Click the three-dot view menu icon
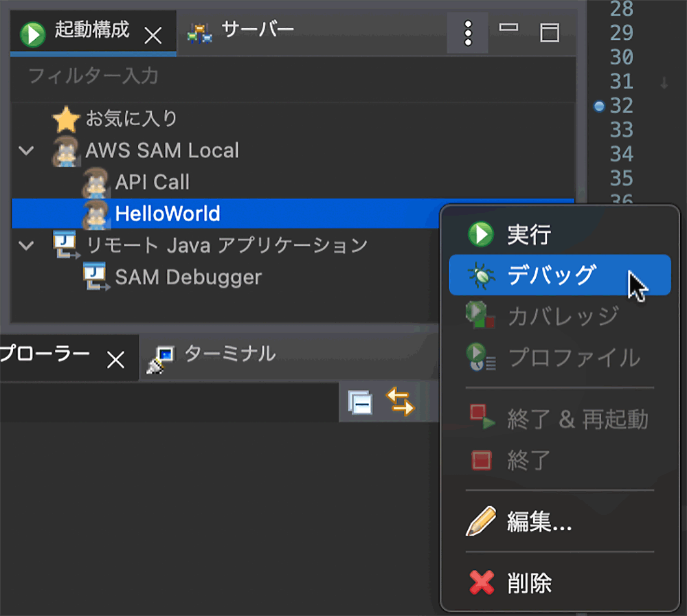 (x=468, y=32)
